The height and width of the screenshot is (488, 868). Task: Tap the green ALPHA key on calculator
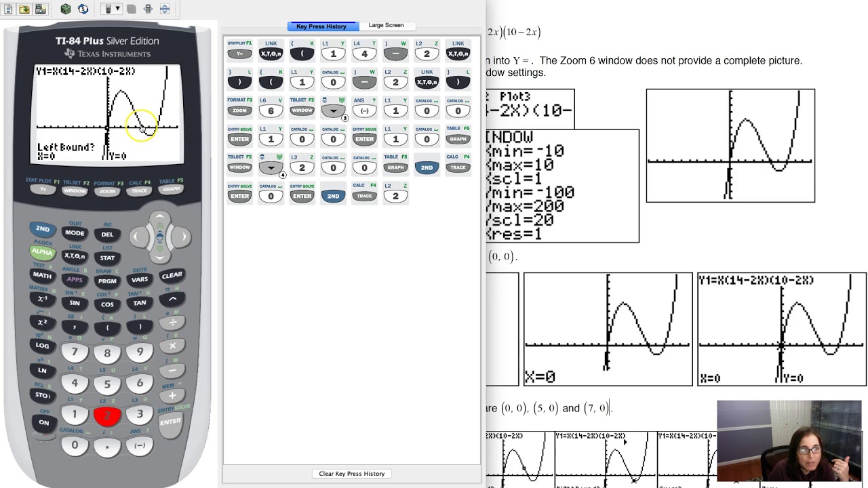click(42, 252)
